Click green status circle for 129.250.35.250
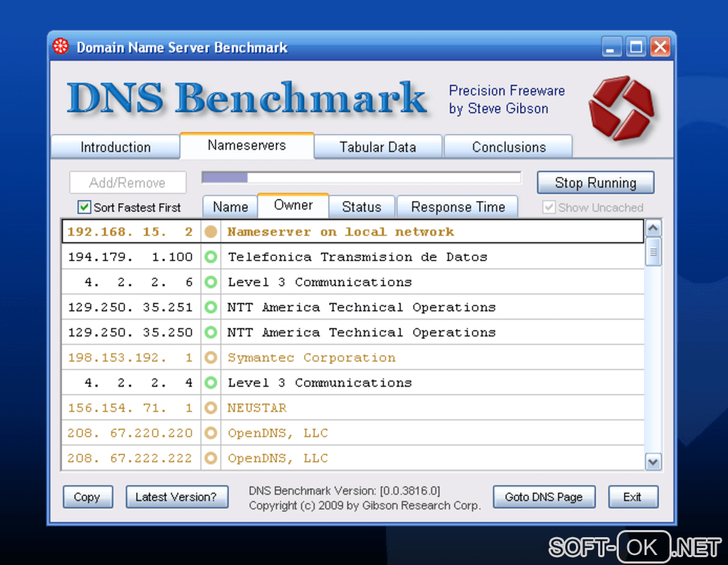The width and height of the screenshot is (728, 565). tap(211, 332)
